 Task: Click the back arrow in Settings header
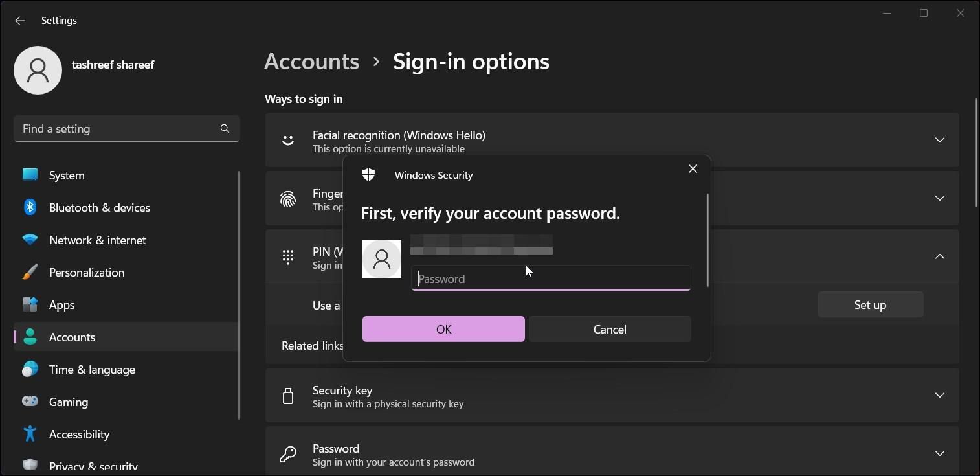[x=20, y=21]
